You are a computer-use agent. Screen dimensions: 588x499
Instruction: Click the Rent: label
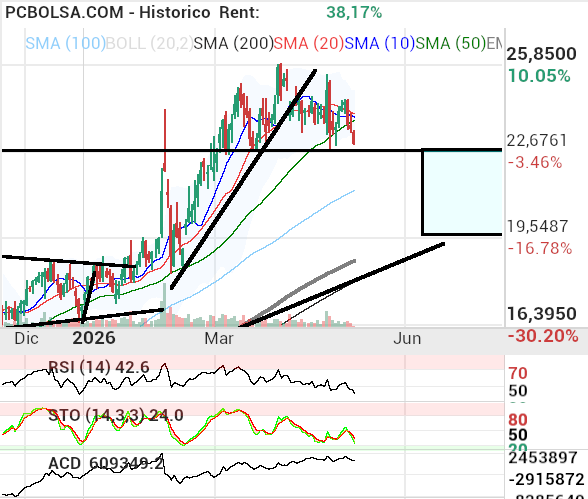(x=239, y=12)
